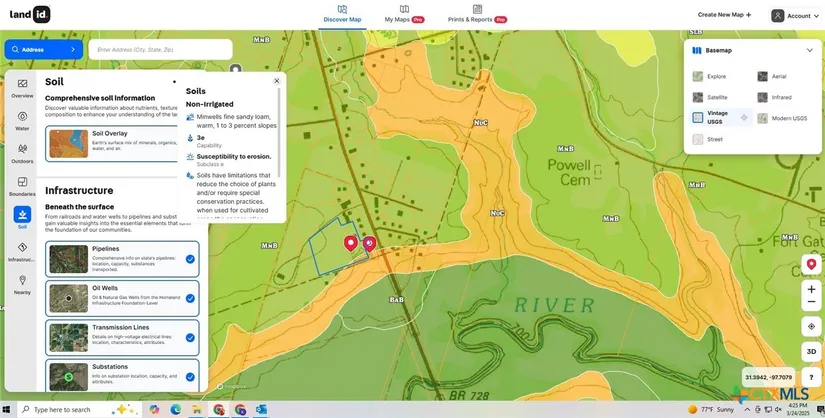
Task: Expand the Account menu
Action: [792, 16]
